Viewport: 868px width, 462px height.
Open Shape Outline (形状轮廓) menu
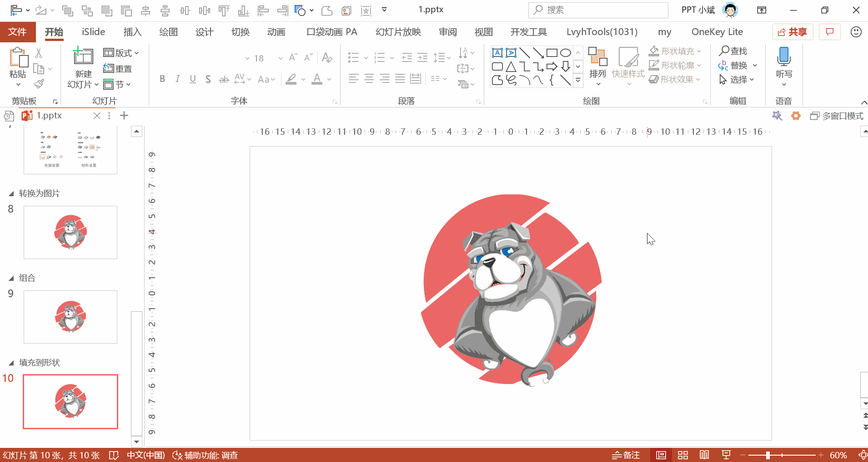point(675,65)
